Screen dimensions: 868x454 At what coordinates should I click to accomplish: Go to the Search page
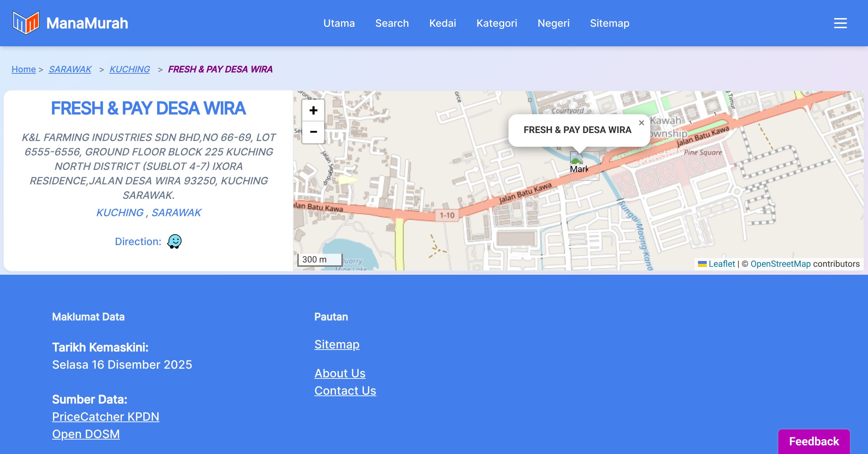point(392,23)
